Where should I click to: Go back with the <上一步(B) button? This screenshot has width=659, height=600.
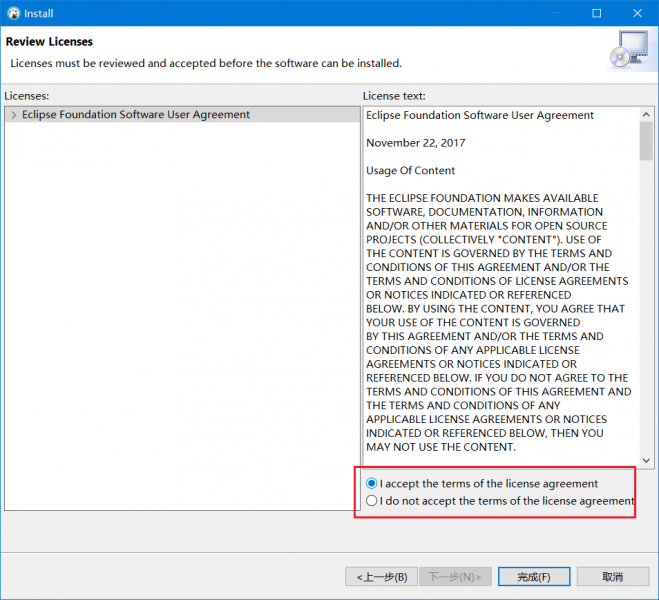pos(381,576)
